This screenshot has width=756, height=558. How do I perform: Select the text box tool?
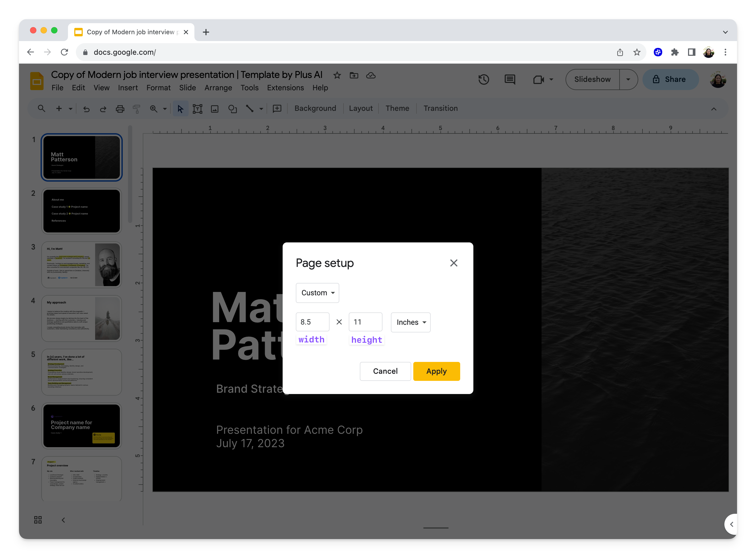(197, 109)
